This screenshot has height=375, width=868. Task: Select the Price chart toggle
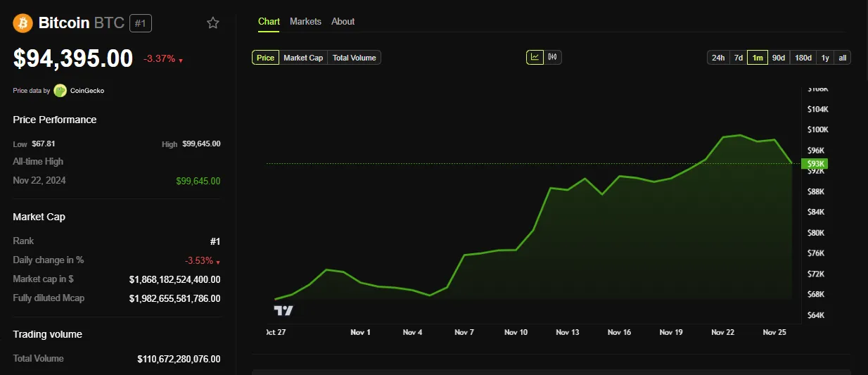[x=266, y=58]
